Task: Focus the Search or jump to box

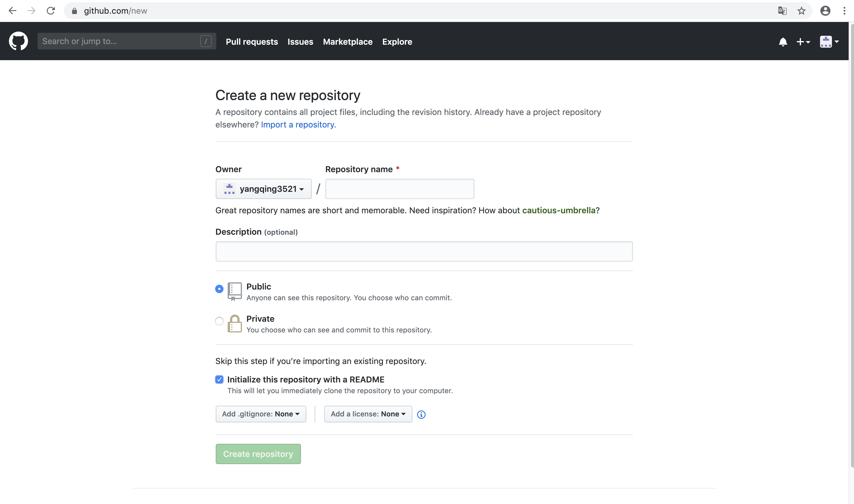Action: [127, 41]
